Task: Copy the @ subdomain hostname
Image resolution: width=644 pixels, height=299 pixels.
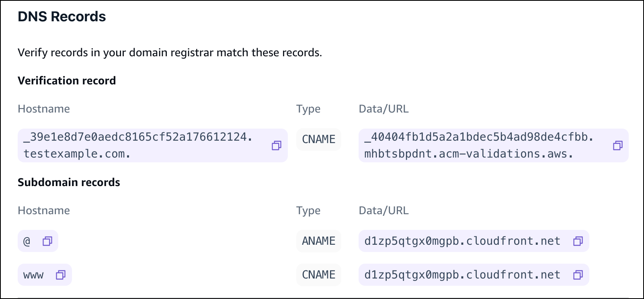Action: point(48,241)
